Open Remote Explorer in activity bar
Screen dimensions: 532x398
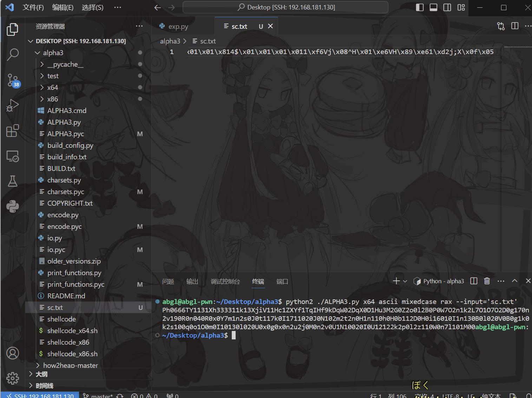pyautogui.click(x=13, y=156)
